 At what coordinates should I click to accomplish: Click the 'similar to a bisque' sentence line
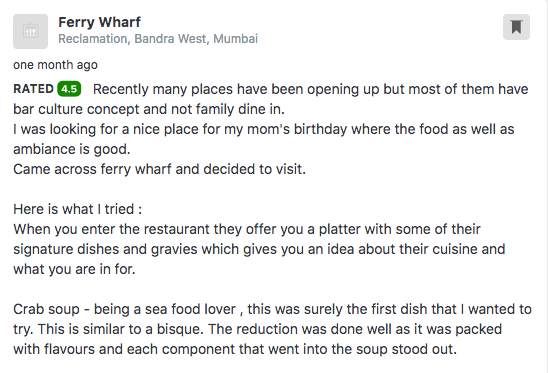point(258,329)
